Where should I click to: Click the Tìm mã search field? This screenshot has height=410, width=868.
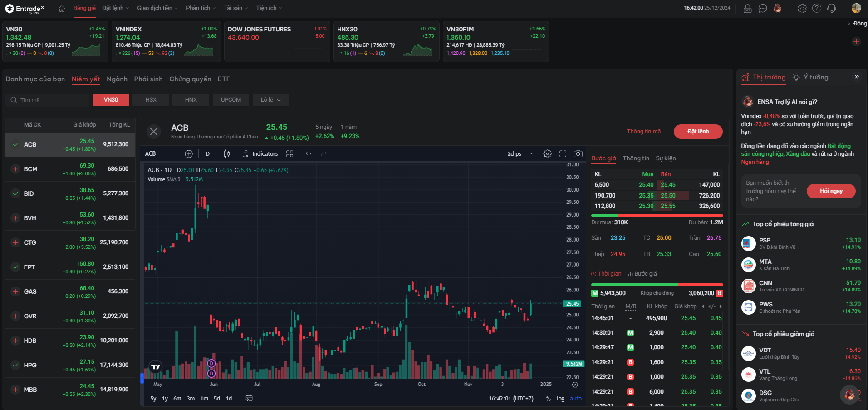[48, 100]
